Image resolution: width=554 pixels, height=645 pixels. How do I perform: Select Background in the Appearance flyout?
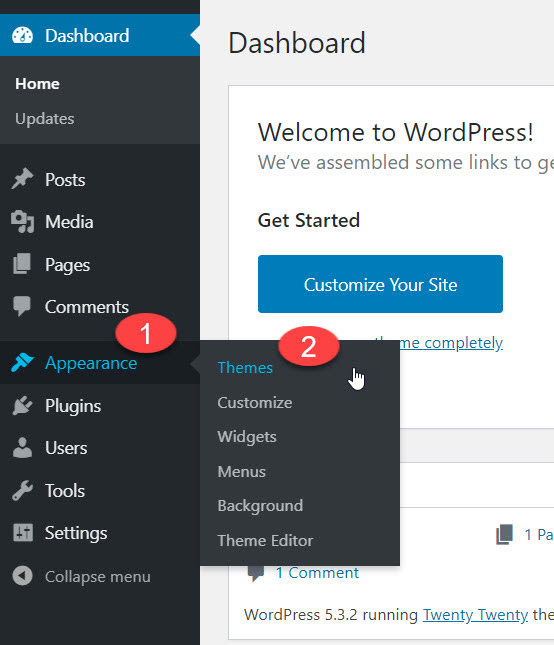260,506
